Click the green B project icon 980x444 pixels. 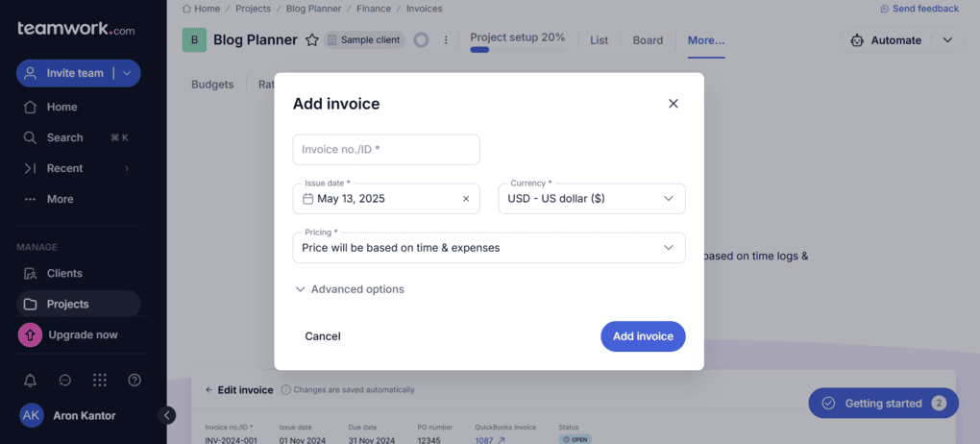[x=194, y=40]
